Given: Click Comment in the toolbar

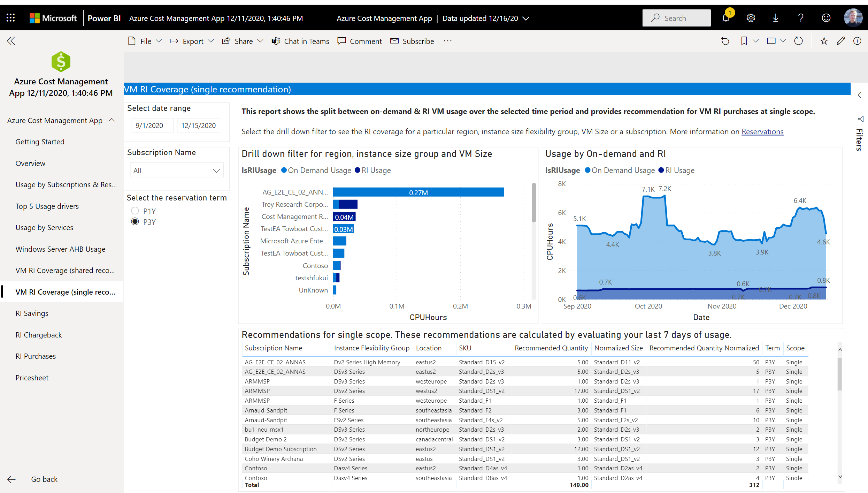Looking at the screenshot, I should (x=360, y=41).
